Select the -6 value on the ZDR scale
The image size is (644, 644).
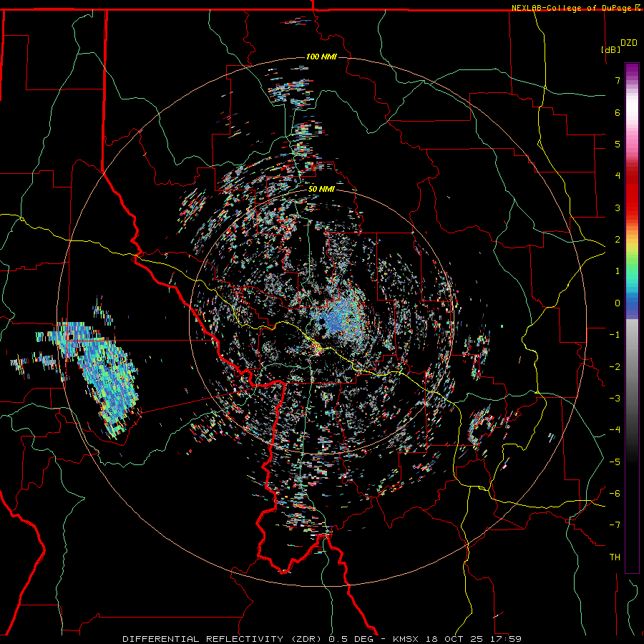point(615,494)
